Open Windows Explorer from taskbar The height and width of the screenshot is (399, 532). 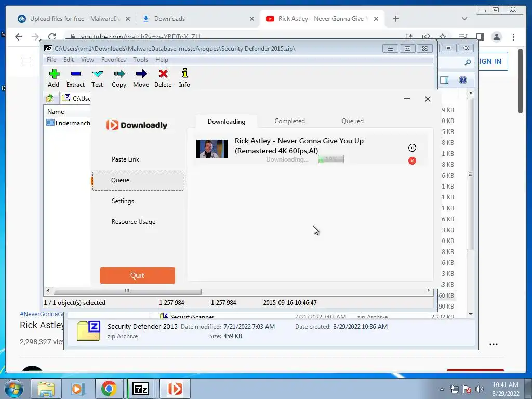46,389
